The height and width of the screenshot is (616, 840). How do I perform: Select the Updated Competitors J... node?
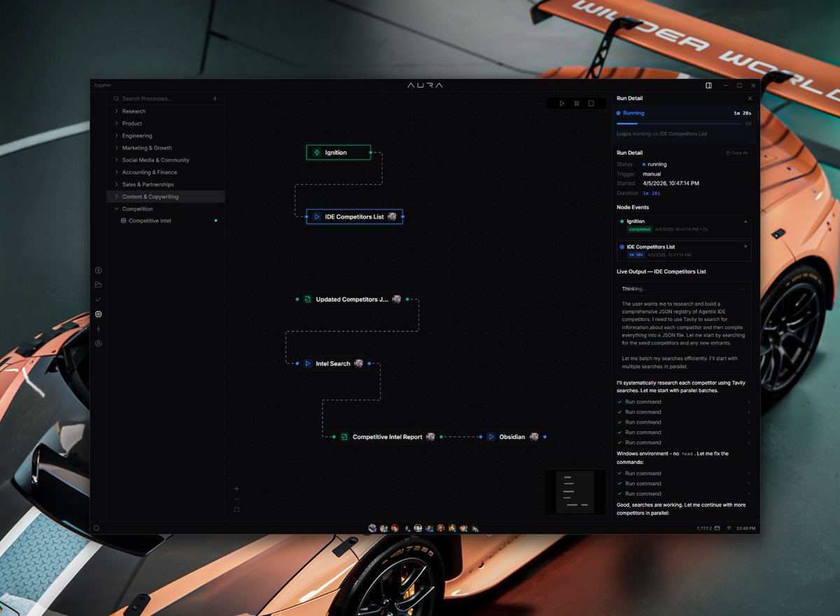click(352, 300)
